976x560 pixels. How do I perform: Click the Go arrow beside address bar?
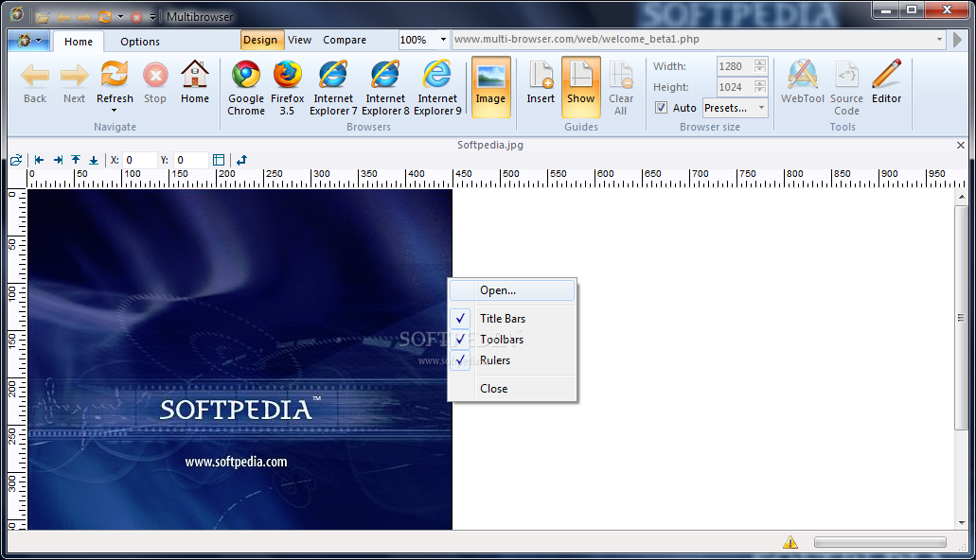pos(957,40)
